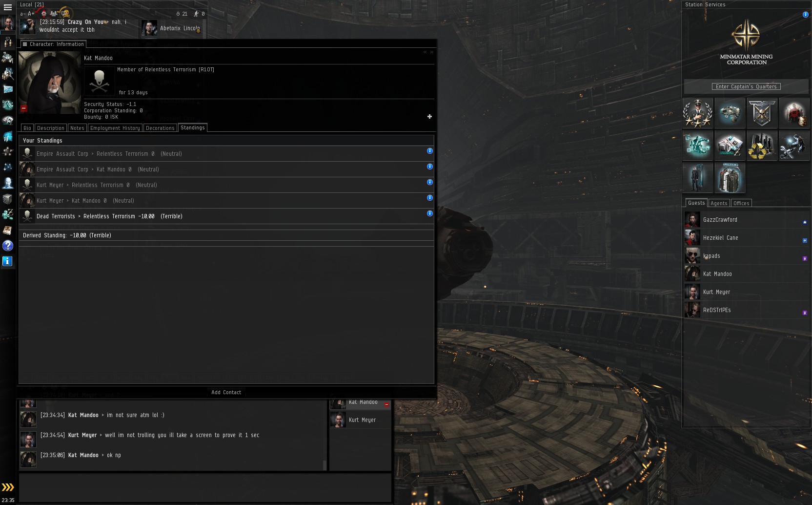Increase chat font size with A+

point(31,14)
